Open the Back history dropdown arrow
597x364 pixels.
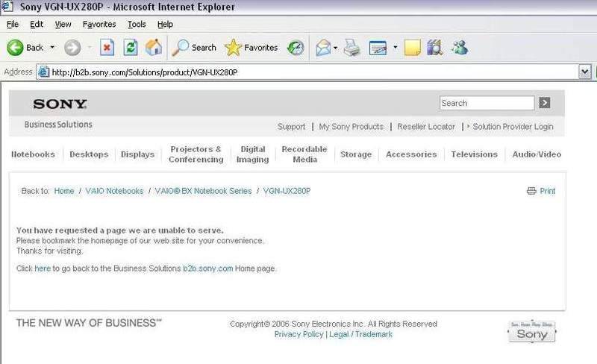pyautogui.click(x=52, y=48)
